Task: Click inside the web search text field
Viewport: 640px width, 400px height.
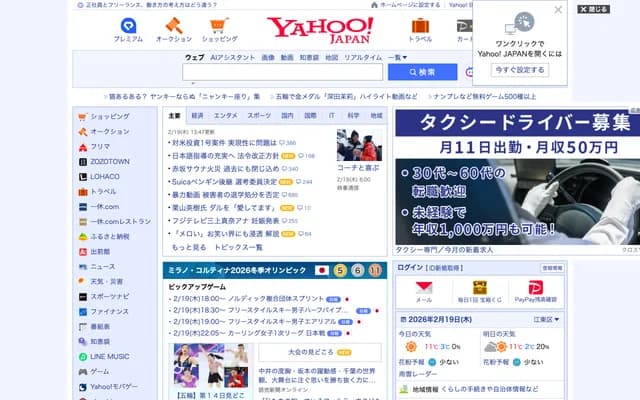Action: tap(282, 72)
